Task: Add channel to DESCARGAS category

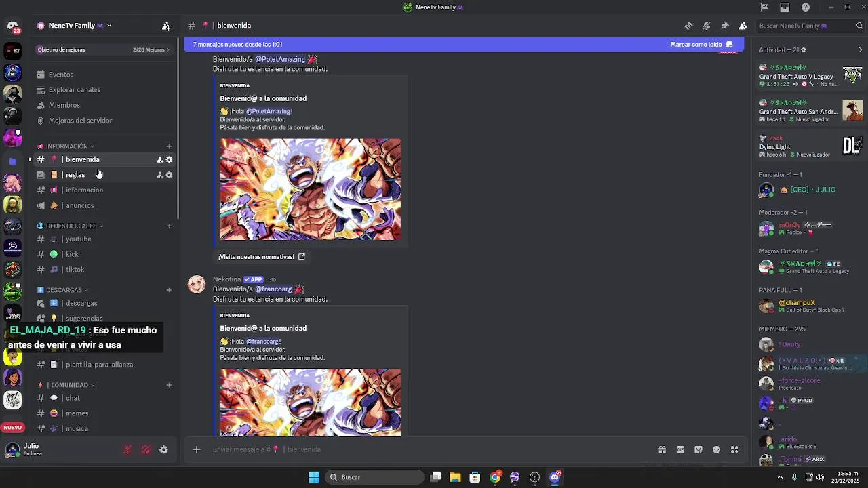Action: click(x=169, y=290)
